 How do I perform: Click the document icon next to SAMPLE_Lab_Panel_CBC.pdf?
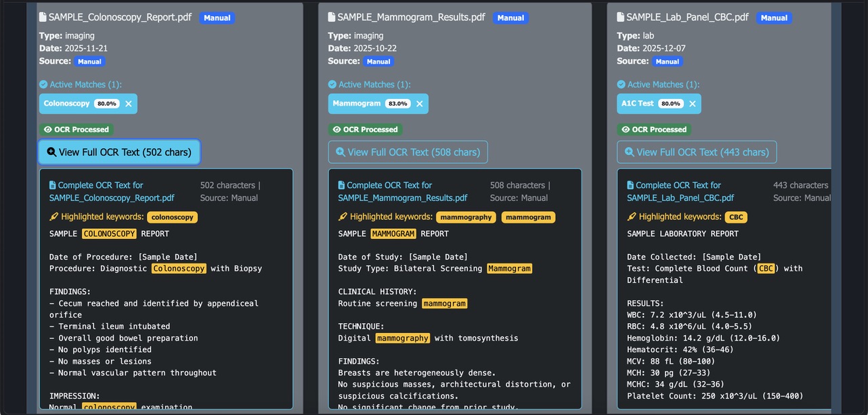(x=621, y=17)
